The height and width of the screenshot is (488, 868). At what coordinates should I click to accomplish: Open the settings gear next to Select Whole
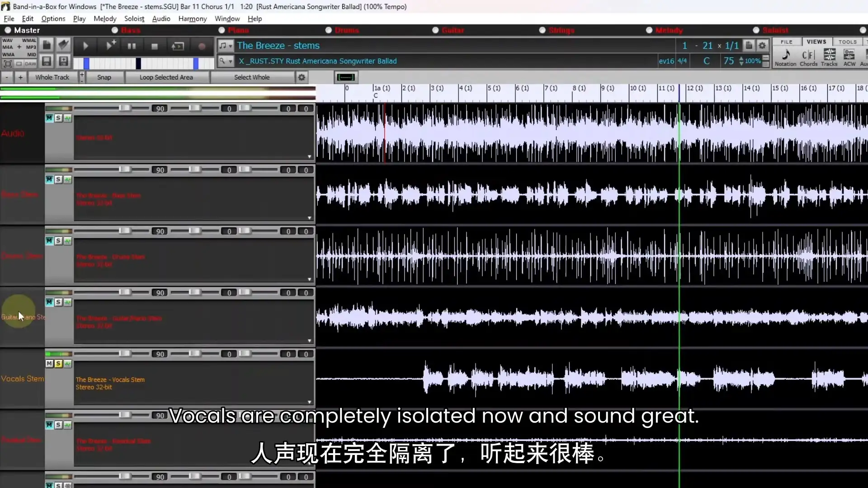pos(301,77)
